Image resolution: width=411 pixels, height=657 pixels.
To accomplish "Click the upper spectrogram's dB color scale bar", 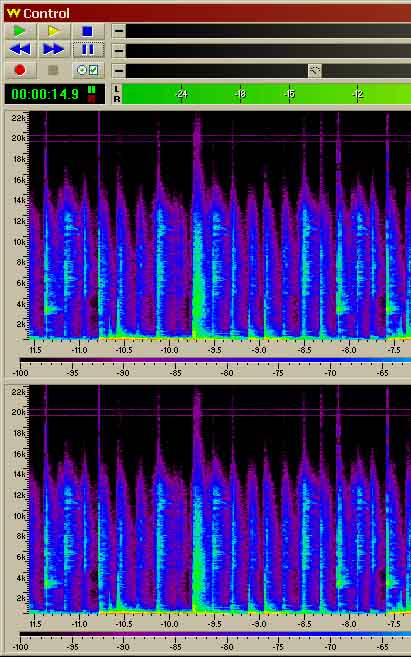I will point(215,360).
